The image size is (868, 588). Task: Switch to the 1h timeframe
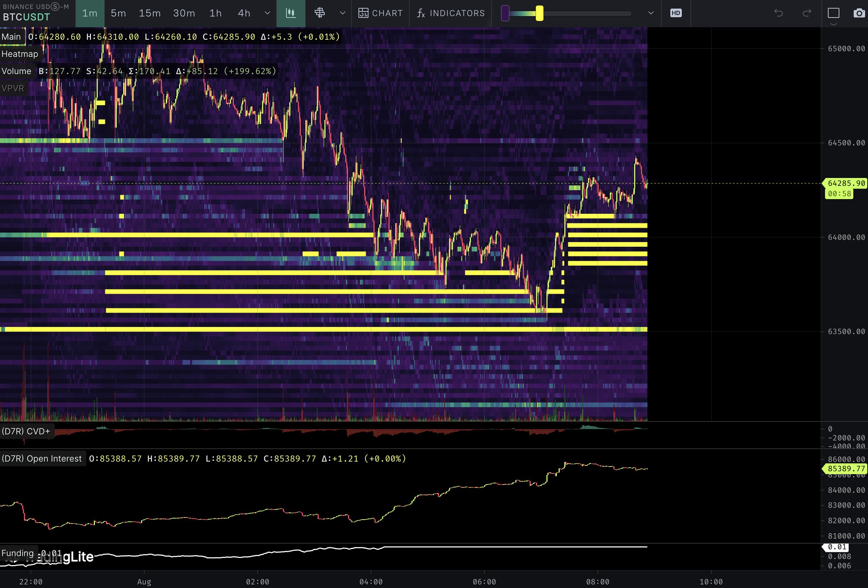[216, 14]
